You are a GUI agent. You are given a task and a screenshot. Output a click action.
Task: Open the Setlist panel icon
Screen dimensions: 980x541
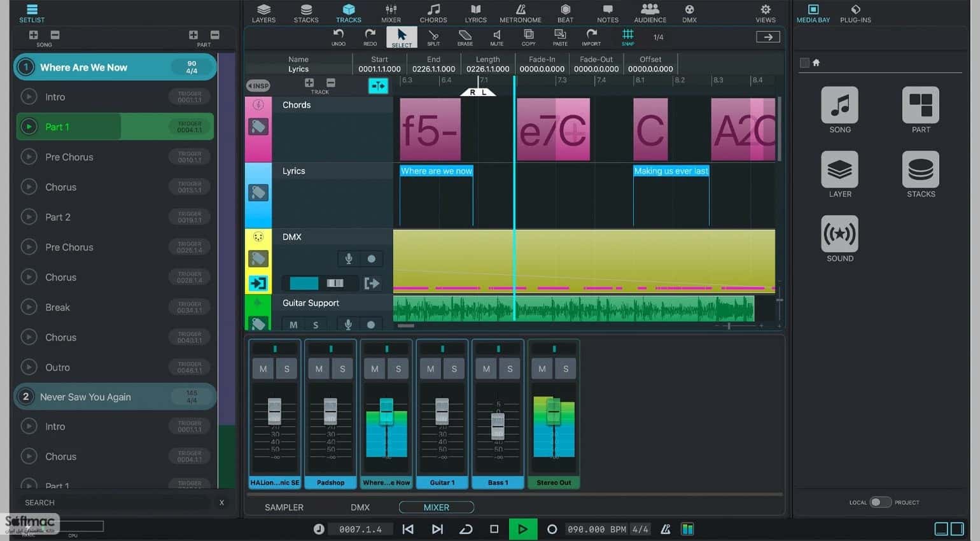[x=32, y=13]
